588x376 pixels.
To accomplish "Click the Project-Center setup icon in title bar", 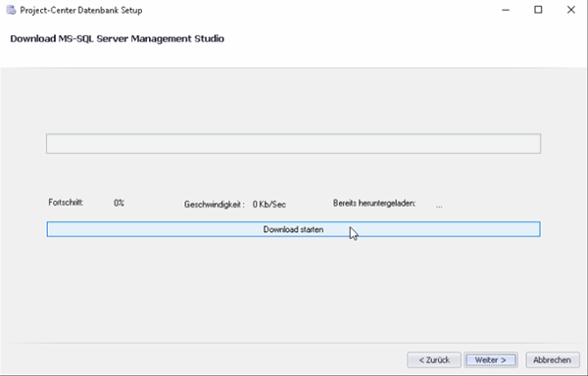I will pos(11,10).
